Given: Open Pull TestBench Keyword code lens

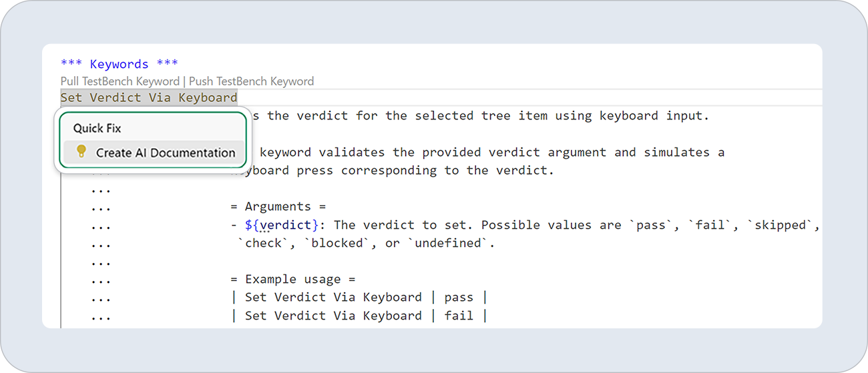Looking at the screenshot, I should 120,81.
